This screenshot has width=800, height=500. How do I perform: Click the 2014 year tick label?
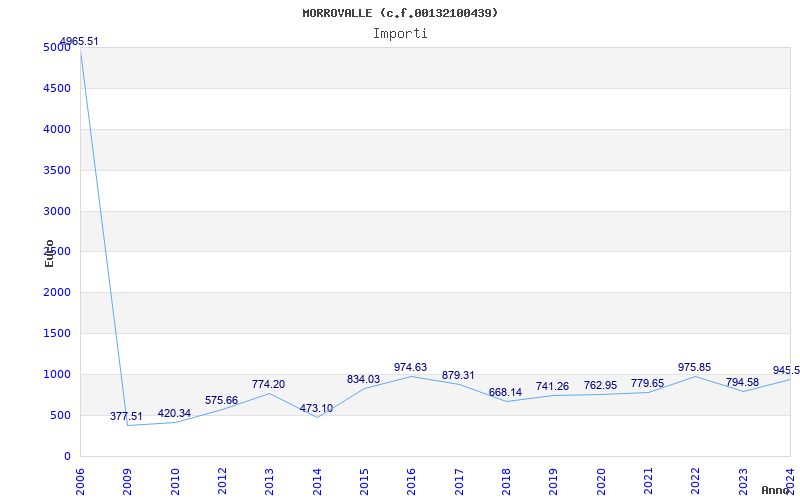317,482
